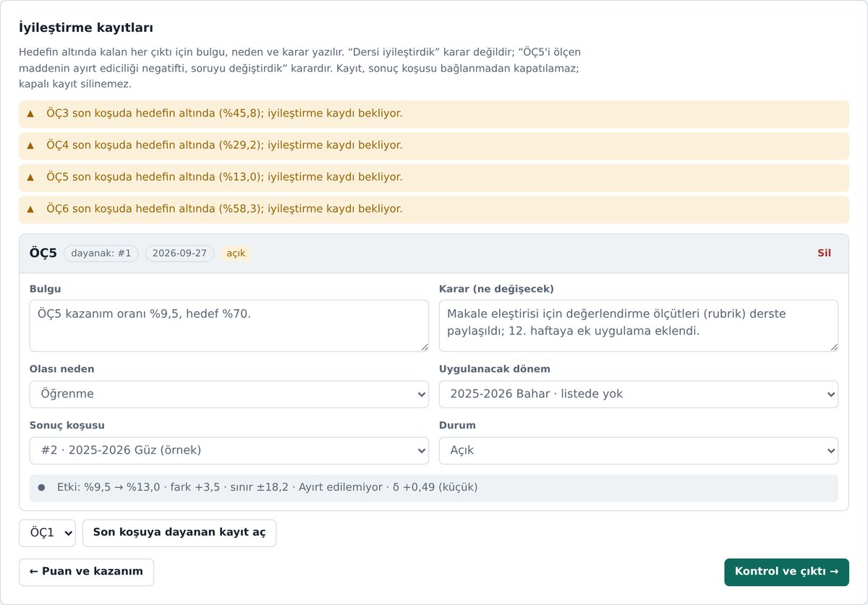Click the ÖÇ5 record heading
The image size is (868, 605).
pos(43,253)
